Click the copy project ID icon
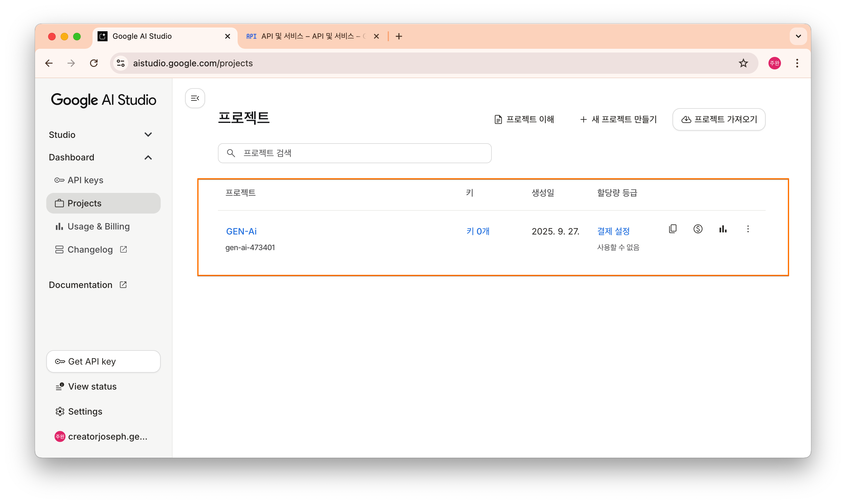 pyautogui.click(x=672, y=229)
